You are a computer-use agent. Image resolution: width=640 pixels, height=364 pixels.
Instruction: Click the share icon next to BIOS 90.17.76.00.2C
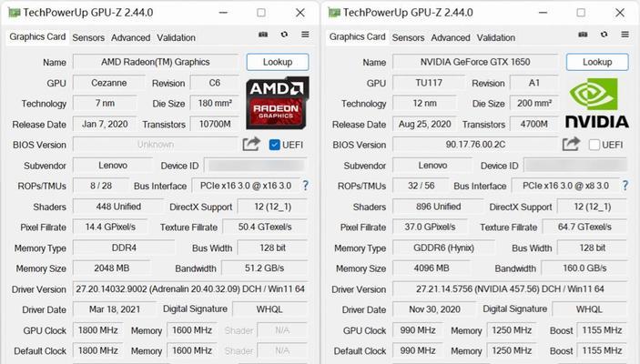tap(572, 144)
